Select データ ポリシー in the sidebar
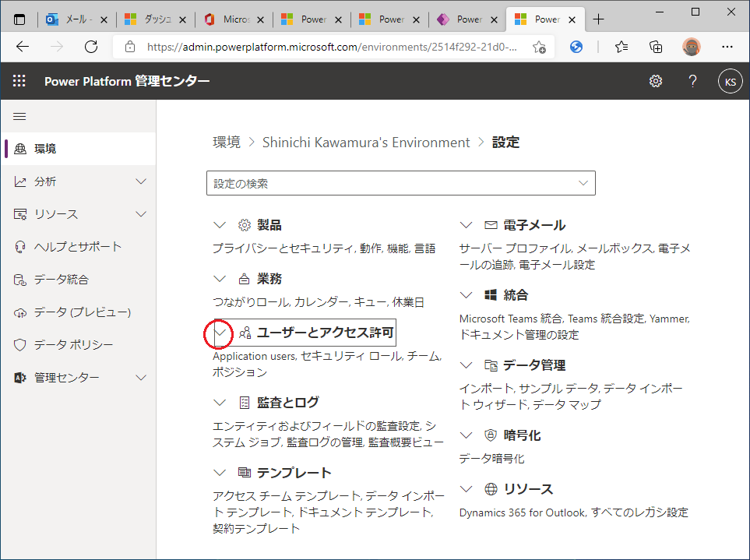 click(x=73, y=345)
